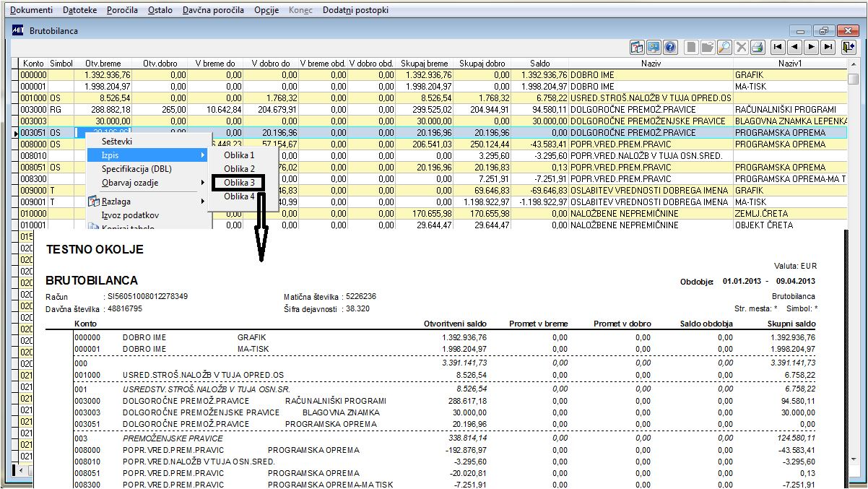Select the row with konto 000001

point(33,87)
